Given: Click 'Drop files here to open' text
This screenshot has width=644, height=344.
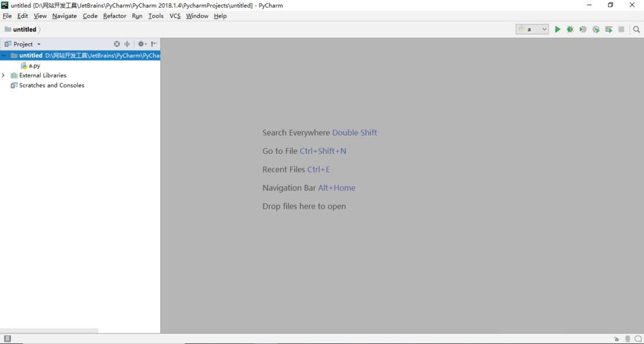Looking at the screenshot, I should point(304,206).
